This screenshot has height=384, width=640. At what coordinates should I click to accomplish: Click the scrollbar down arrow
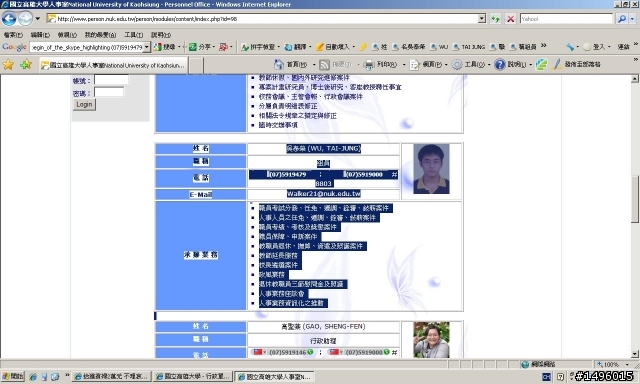[635, 354]
